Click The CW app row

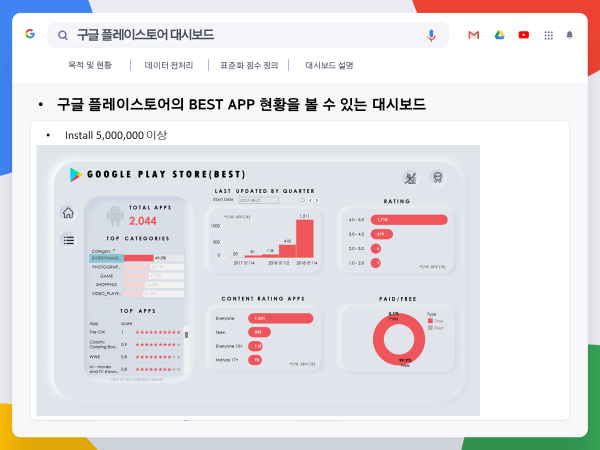135,332
